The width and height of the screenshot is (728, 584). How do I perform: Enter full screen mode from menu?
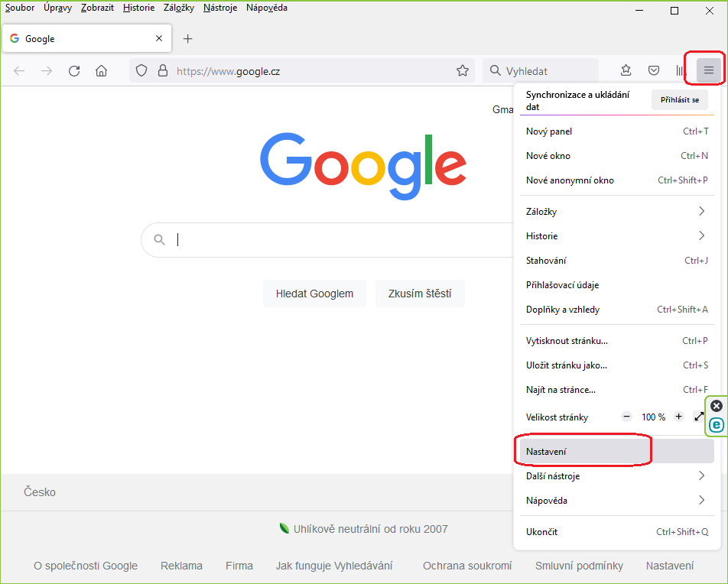[699, 417]
